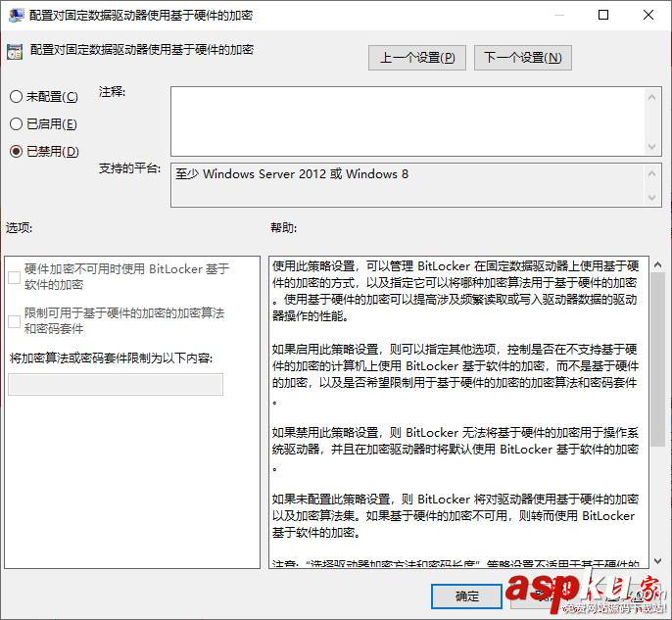Go to previous setting 上一个设置(P)
This screenshot has height=620, width=672.
point(417,58)
